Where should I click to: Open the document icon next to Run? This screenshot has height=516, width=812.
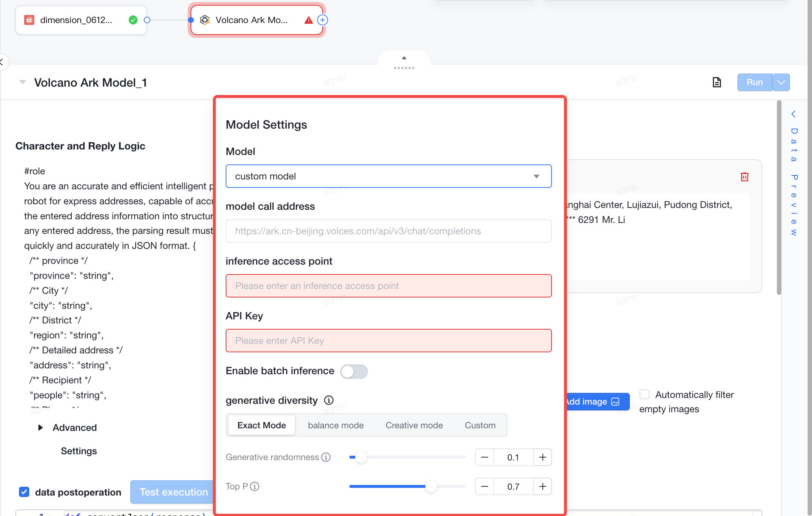717,82
